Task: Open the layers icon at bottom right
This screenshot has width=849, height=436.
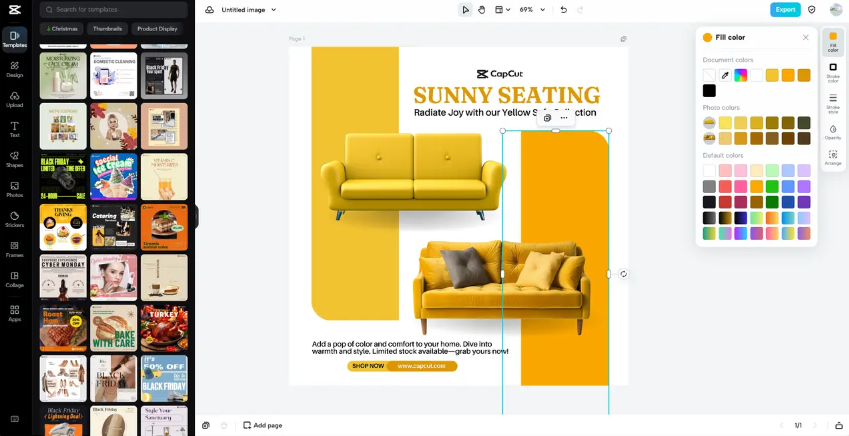Action: point(839,425)
